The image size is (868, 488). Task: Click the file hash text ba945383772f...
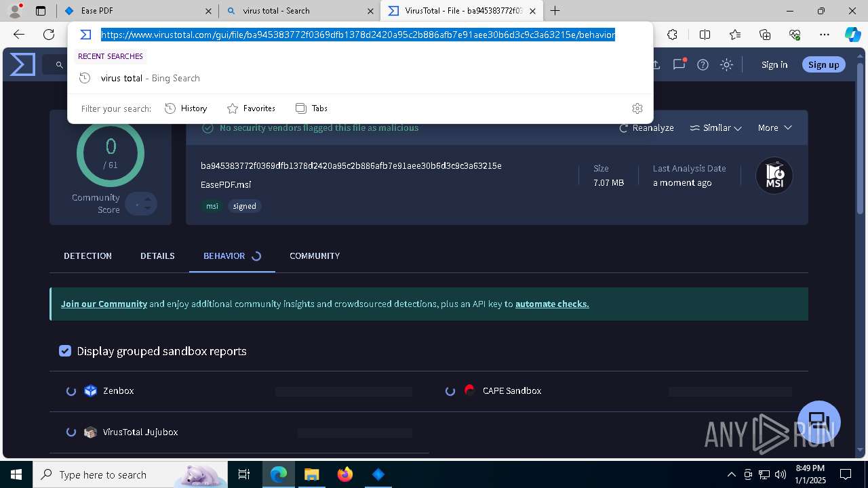click(x=351, y=165)
